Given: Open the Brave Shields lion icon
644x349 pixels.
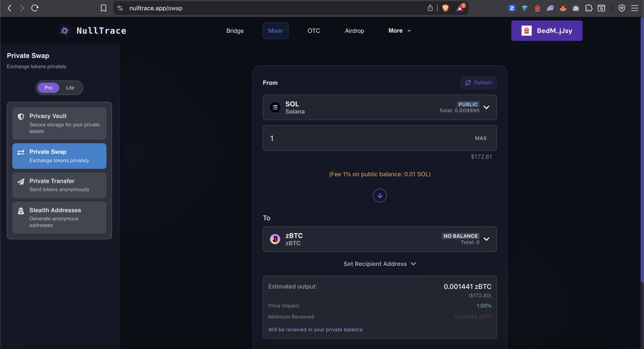Looking at the screenshot, I should [445, 8].
